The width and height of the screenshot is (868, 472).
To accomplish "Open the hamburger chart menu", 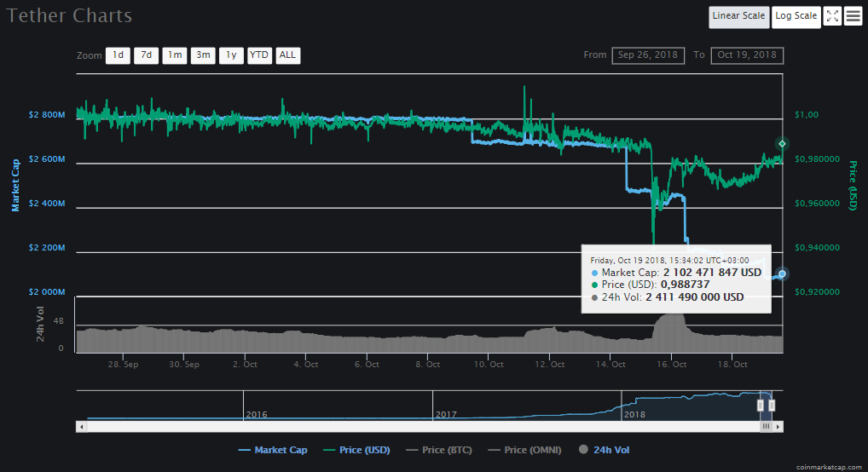I will coord(853,16).
